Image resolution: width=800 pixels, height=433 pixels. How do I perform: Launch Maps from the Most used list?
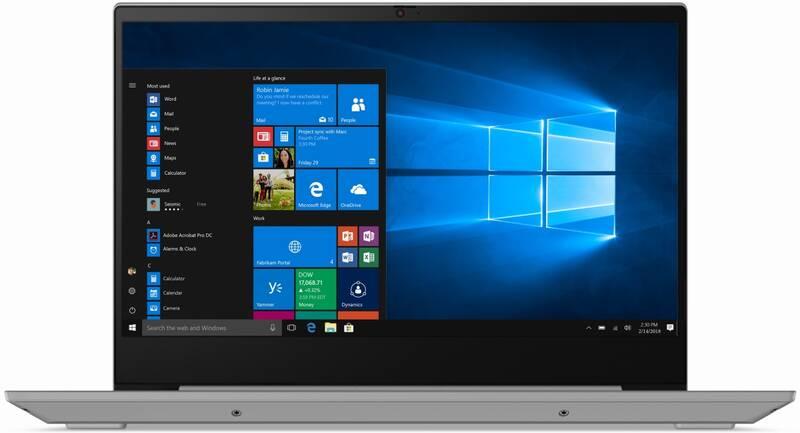pos(162,158)
